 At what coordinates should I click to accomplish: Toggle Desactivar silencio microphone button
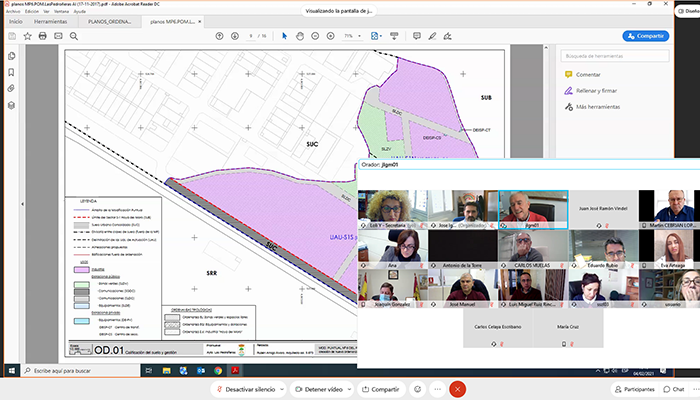tap(250, 388)
